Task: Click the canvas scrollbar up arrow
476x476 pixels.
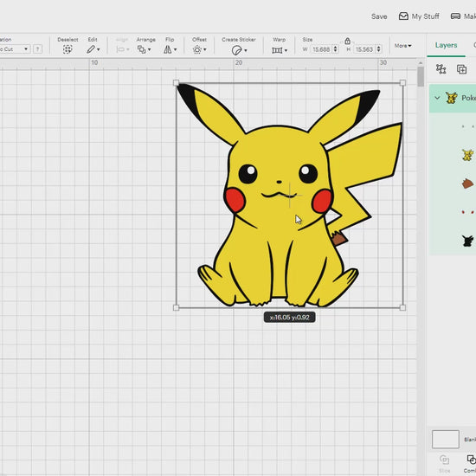Action: (421, 63)
